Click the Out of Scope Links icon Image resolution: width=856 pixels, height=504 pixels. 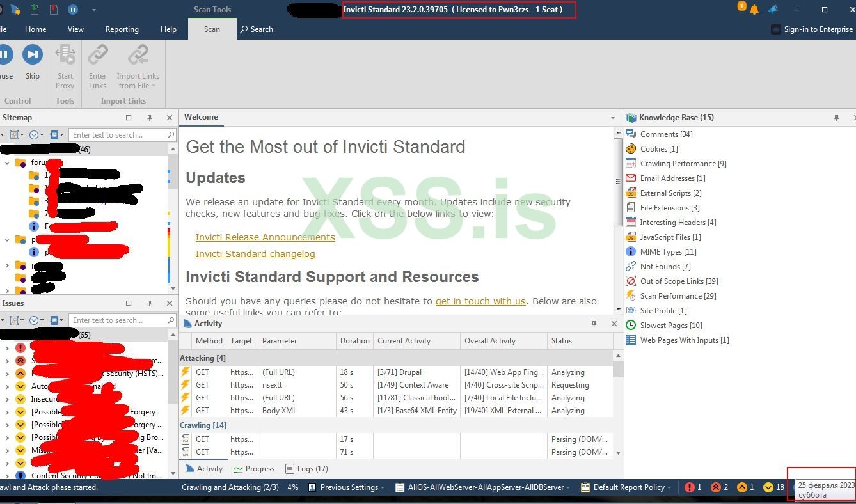click(x=631, y=281)
